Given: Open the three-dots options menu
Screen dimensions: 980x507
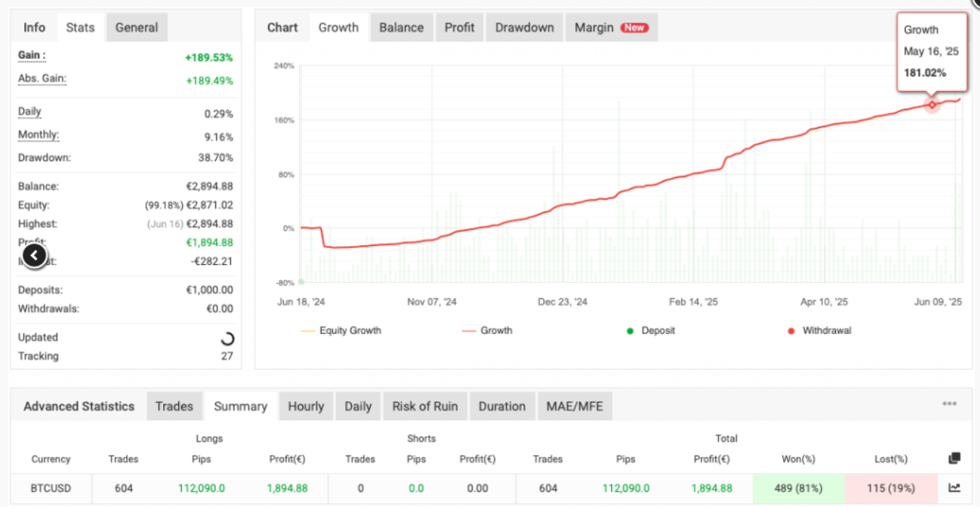Looking at the screenshot, I should click(x=949, y=404).
